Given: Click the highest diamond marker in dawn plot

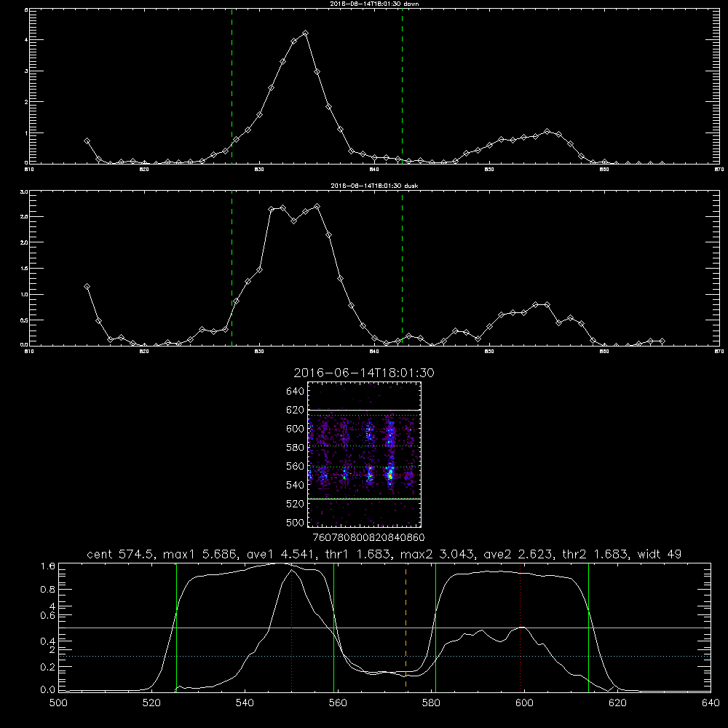Looking at the screenshot, I should [305, 33].
